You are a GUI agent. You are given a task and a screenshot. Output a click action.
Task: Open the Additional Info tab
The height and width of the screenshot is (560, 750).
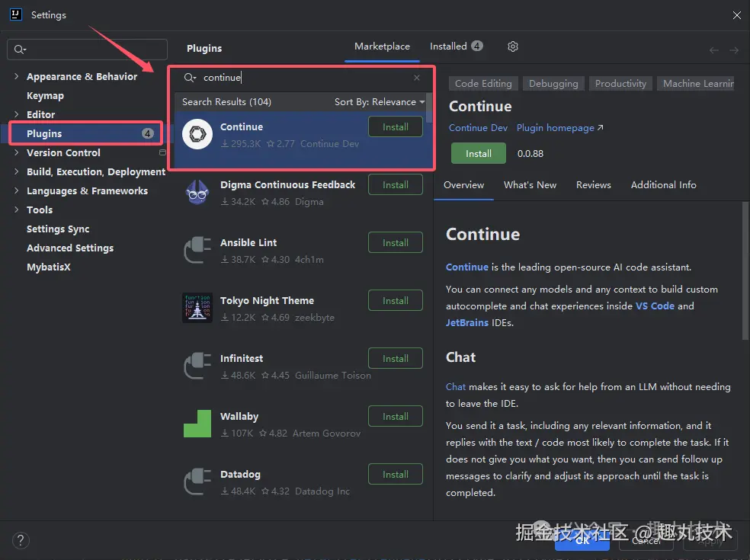(663, 185)
